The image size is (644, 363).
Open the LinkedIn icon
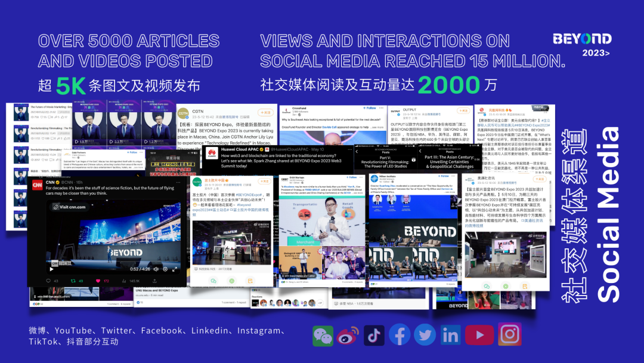pos(450,336)
